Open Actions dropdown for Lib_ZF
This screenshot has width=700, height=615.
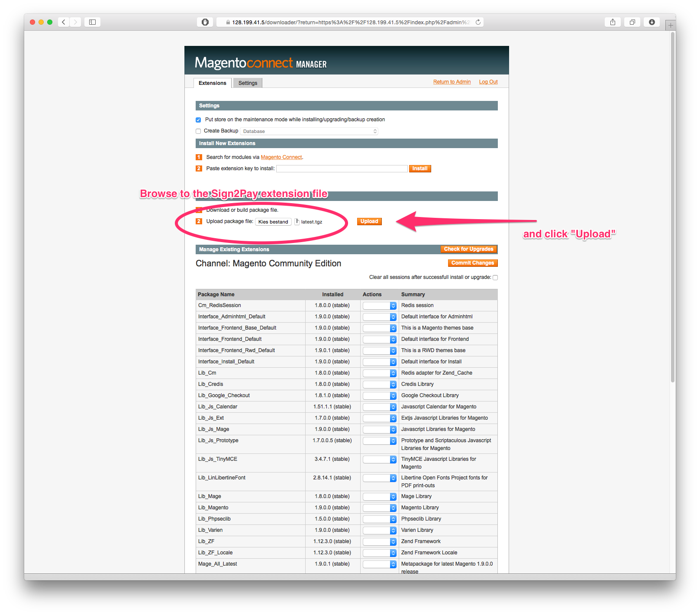tap(380, 542)
